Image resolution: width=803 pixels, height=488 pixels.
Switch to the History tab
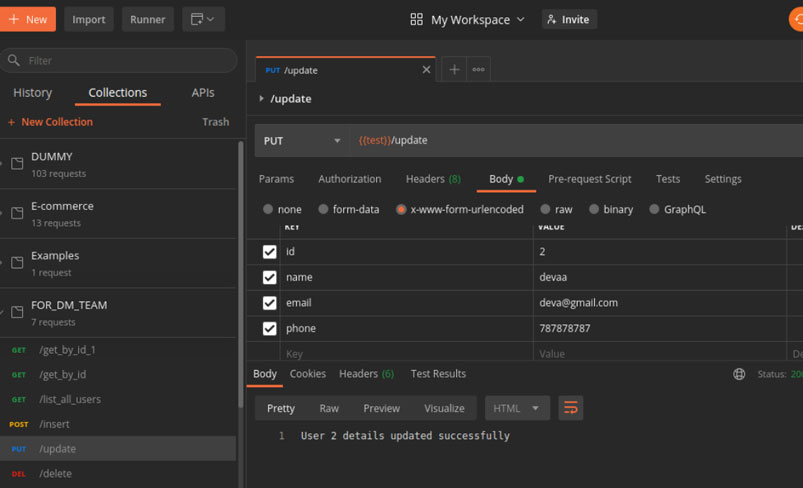click(32, 93)
